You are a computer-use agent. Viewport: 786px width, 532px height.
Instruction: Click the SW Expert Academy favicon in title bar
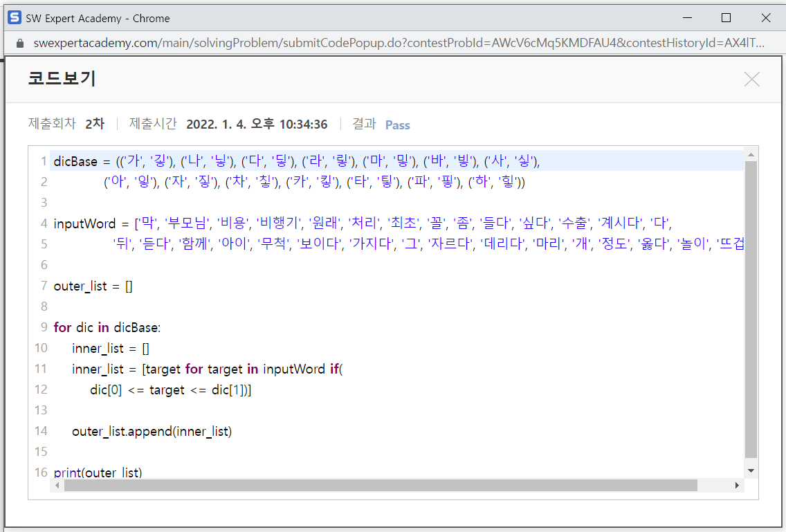15,18
